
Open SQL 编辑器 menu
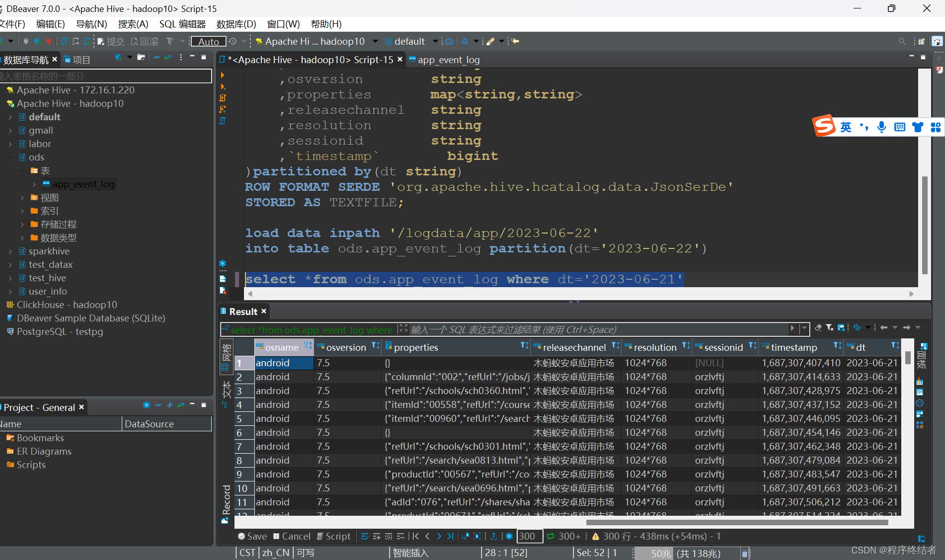click(182, 24)
